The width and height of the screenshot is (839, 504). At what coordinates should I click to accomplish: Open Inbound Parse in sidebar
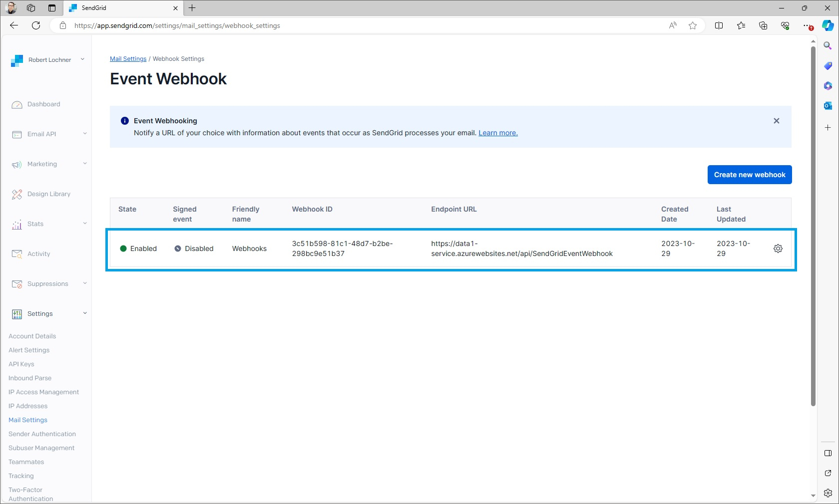30,378
